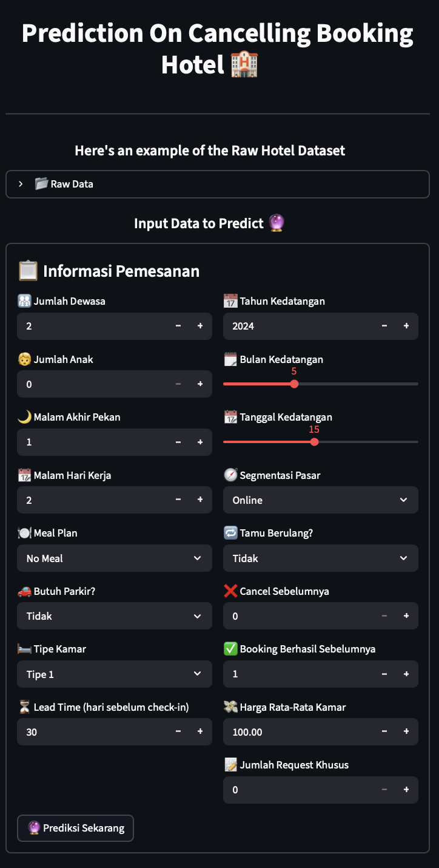Click inside the Jumlah Anak input field

(73, 384)
